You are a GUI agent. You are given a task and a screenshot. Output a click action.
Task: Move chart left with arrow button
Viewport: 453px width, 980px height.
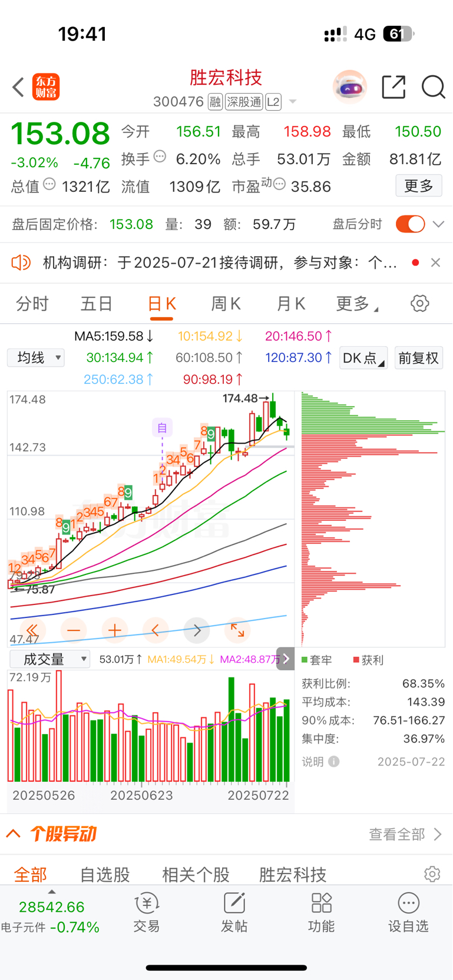click(x=156, y=630)
